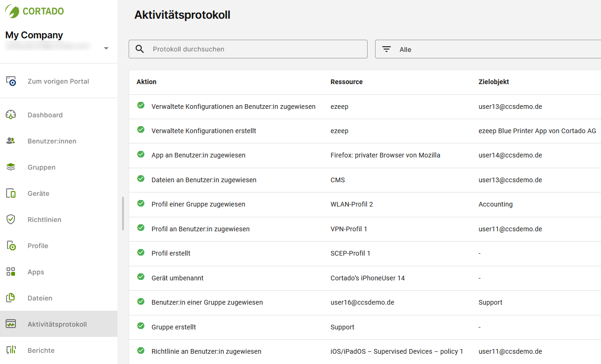Open the Alle filter dropdown

click(488, 49)
